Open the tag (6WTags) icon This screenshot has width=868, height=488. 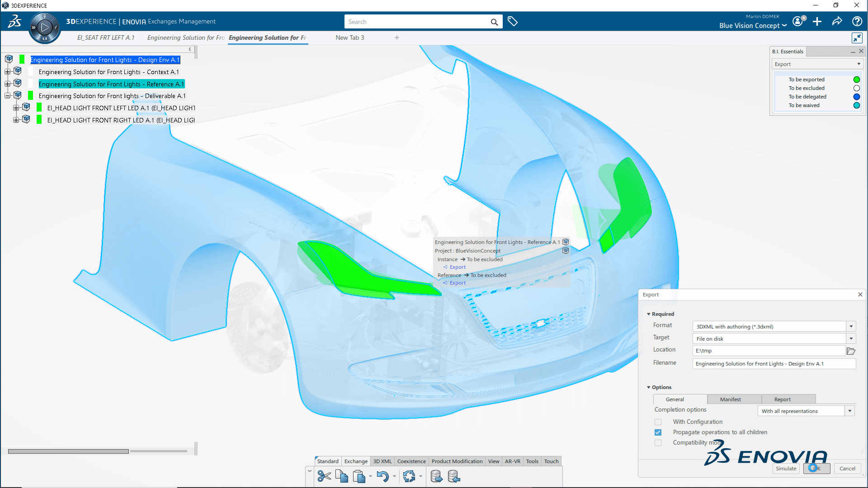point(512,21)
